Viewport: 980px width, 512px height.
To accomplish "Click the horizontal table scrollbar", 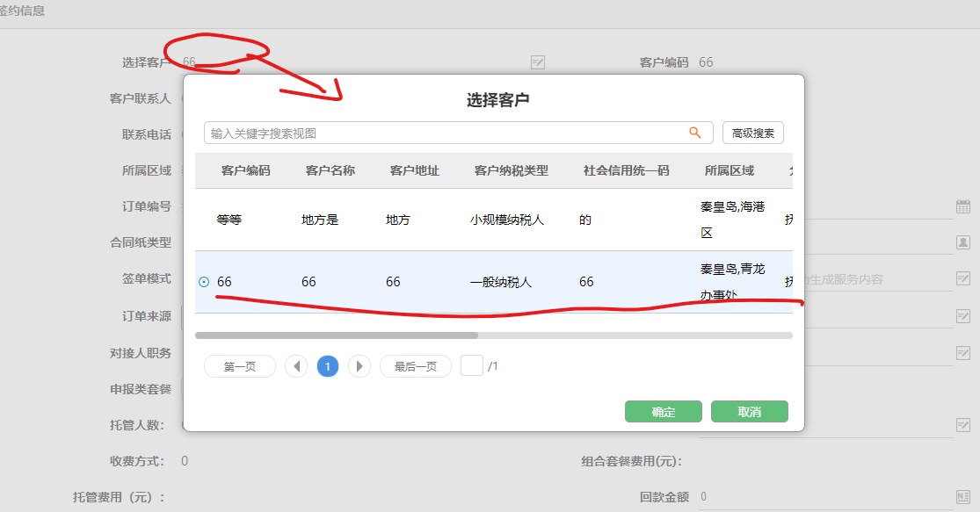I will tap(337, 335).
